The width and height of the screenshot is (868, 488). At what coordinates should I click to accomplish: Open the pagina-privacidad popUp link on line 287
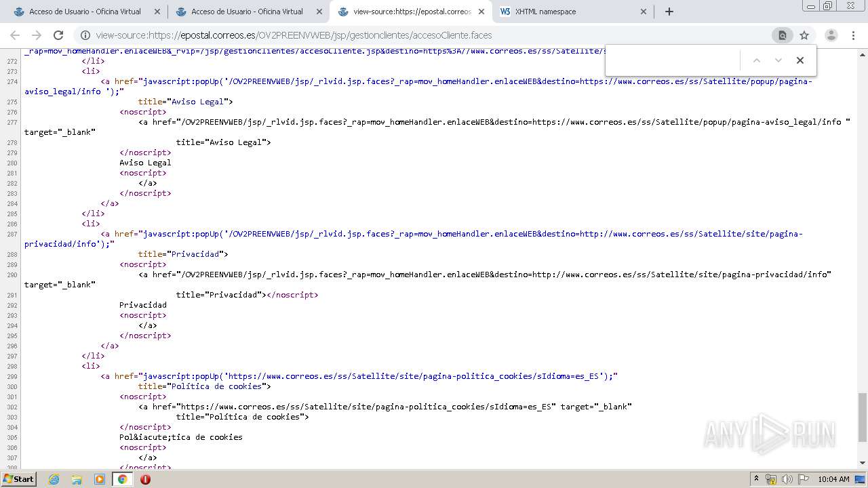[413, 239]
